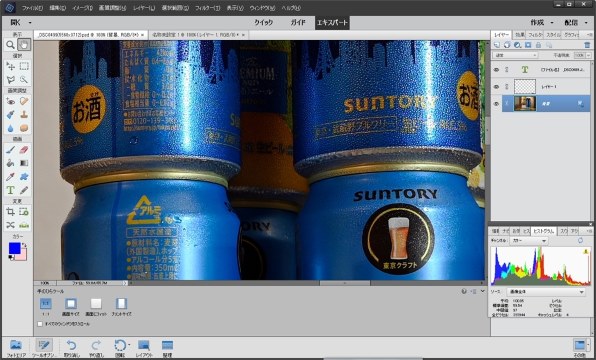Select the Red Eye Removal tool
Screen dimensions: 596x360
[x=10, y=101]
